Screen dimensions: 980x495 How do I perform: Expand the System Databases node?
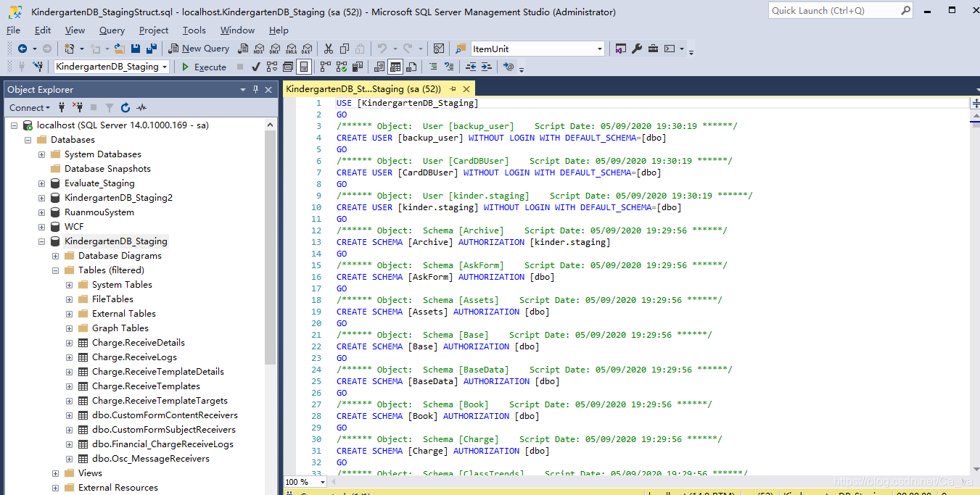[x=41, y=154]
